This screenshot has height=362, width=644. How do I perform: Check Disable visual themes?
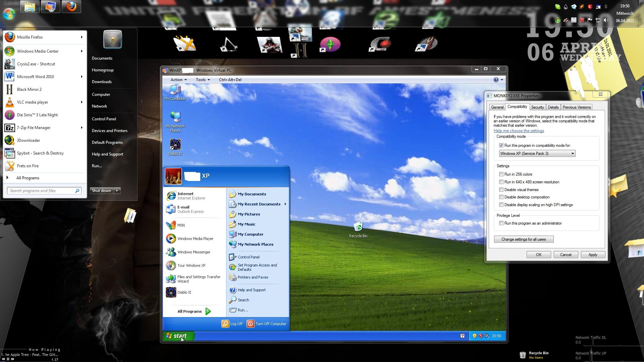click(501, 190)
